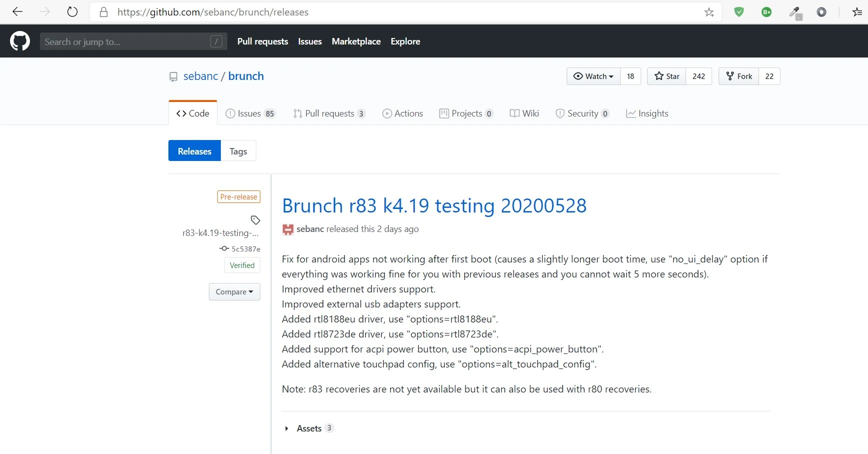Fork the brunch repository
This screenshot has height=454, width=868.
(x=739, y=76)
